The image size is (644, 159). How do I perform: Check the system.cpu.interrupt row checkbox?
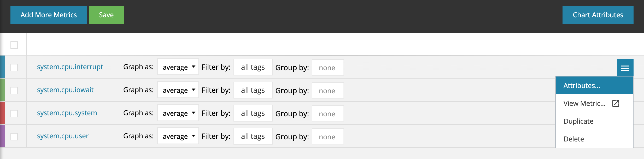coord(14,68)
